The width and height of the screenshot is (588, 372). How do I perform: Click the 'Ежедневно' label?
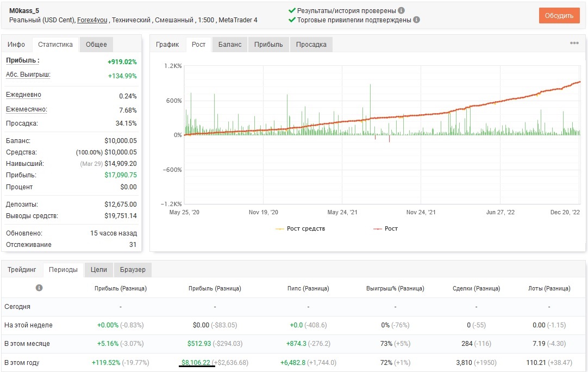23,95
